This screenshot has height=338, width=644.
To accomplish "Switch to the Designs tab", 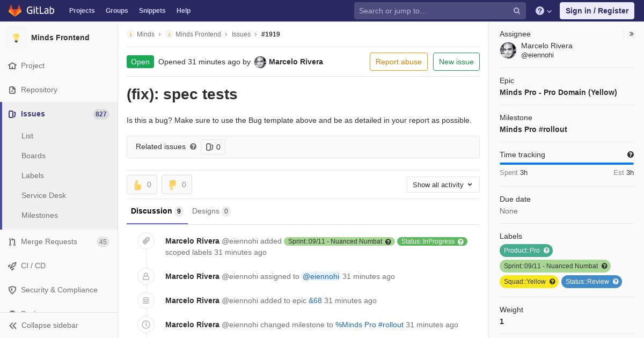I will [x=211, y=211].
